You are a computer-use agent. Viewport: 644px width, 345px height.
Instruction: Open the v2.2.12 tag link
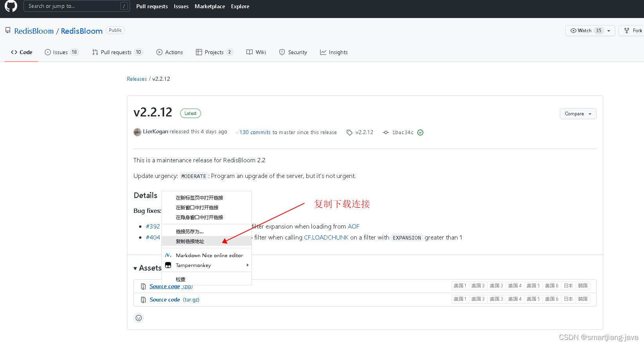tap(364, 133)
